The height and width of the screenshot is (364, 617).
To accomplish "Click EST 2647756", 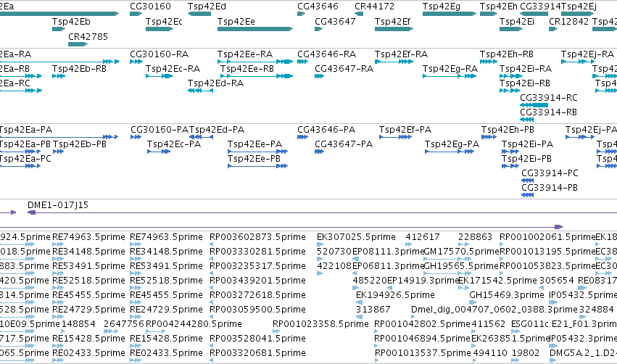I will [123, 324].
